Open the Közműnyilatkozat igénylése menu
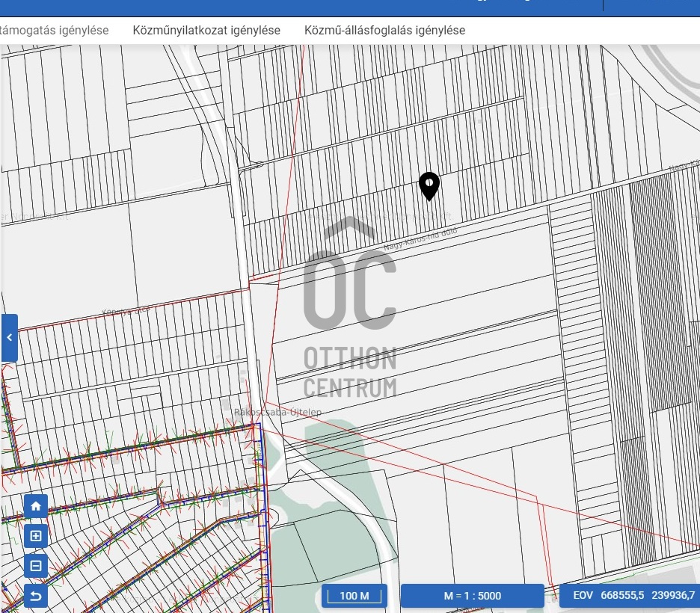Viewport: 700px width, 613px height. 206,31
